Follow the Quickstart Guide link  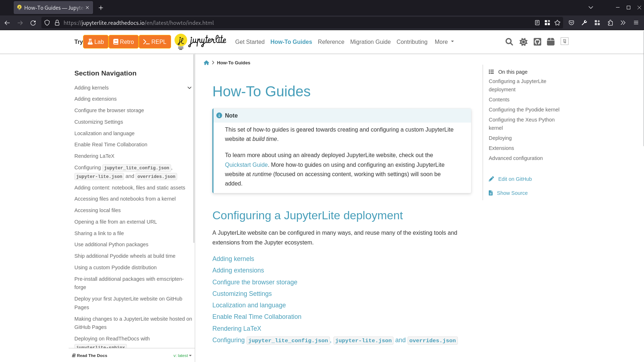pos(246,165)
